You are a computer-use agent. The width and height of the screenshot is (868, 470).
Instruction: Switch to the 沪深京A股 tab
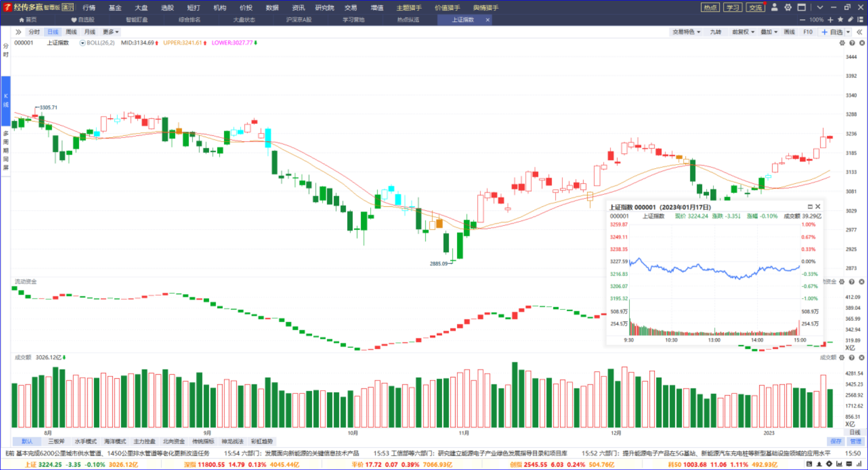299,20
